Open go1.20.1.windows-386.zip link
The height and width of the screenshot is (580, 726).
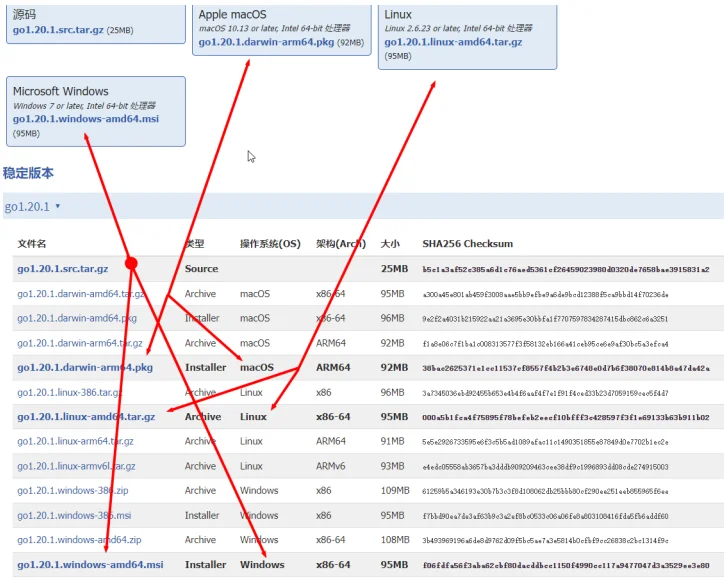click(73, 490)
